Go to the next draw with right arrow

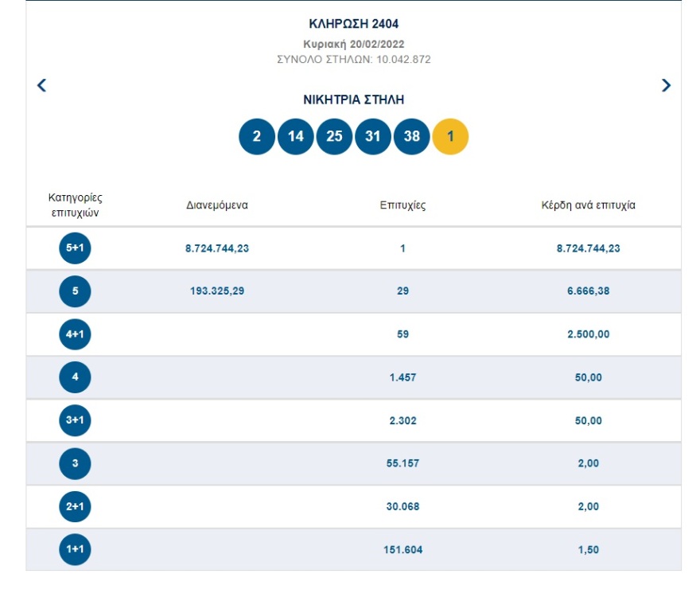(666, 85)
